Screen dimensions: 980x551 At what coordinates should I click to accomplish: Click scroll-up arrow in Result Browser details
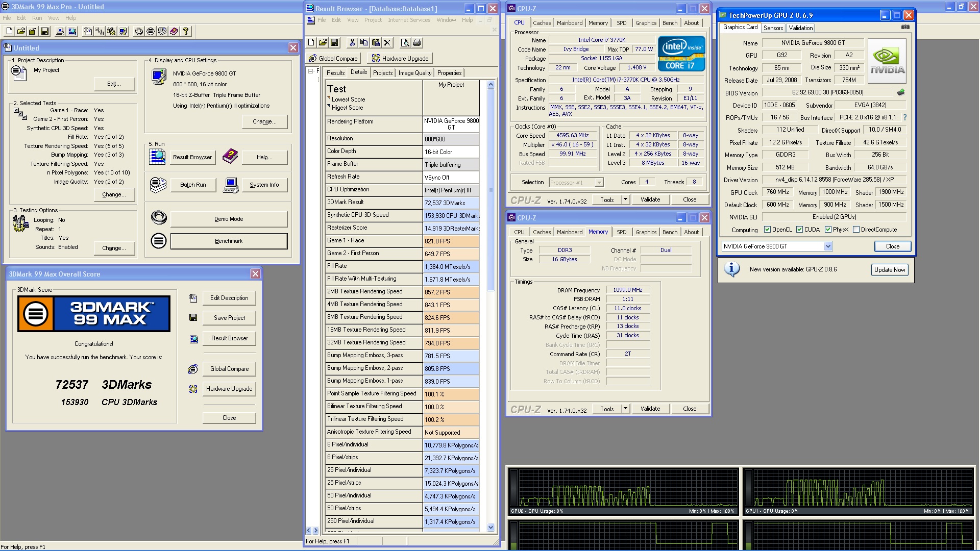tap(491, 85)
